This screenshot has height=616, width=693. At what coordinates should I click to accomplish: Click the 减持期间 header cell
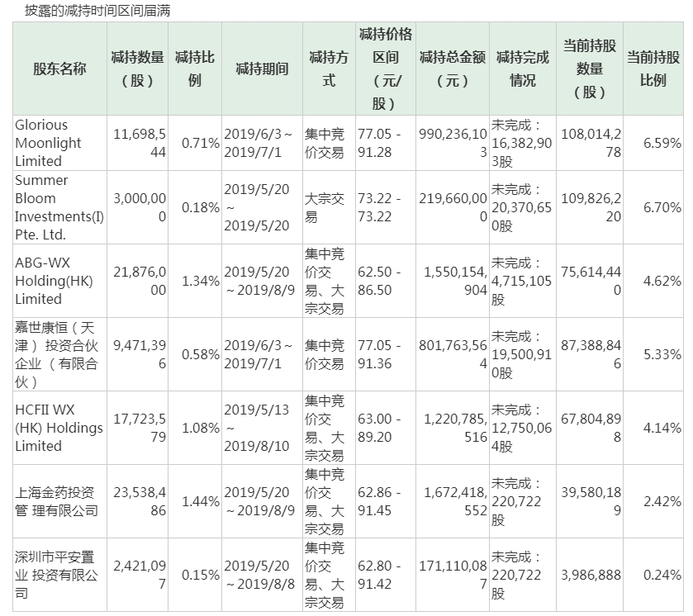click(262, 69)
